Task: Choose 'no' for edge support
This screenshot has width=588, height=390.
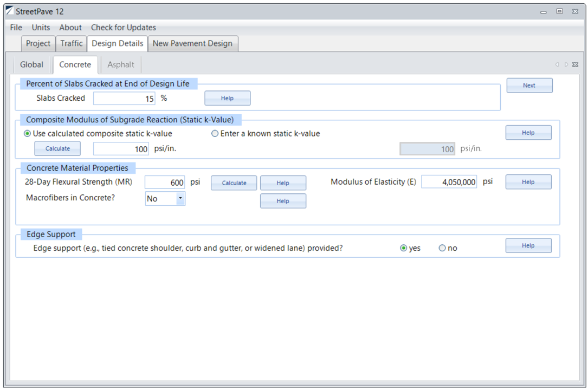Action: click(x=442, y=248)
